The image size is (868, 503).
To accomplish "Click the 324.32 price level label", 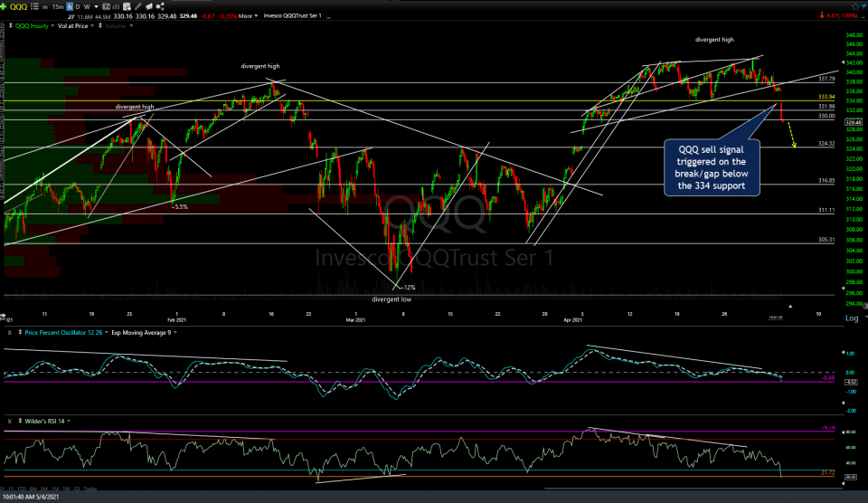I will pyautogui.click(x=826, y=144).
